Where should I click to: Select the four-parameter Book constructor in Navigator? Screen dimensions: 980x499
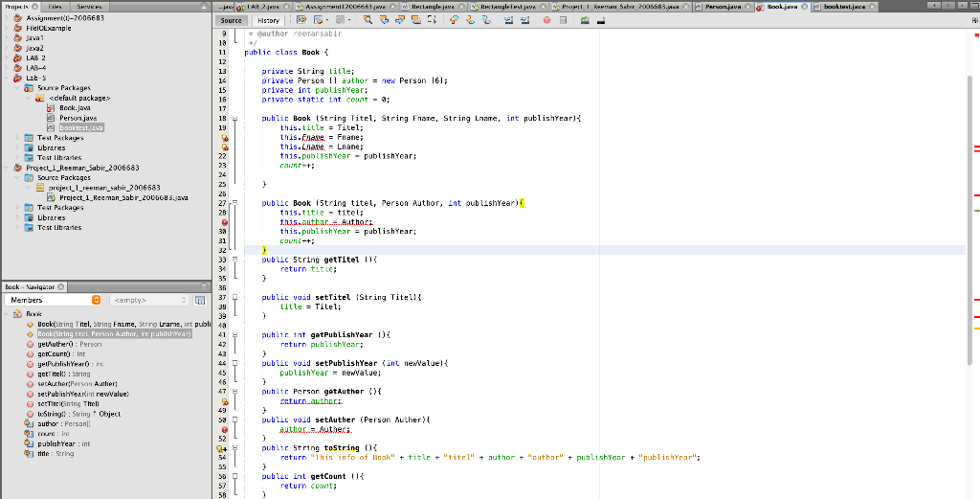click(x=123, y=324)
